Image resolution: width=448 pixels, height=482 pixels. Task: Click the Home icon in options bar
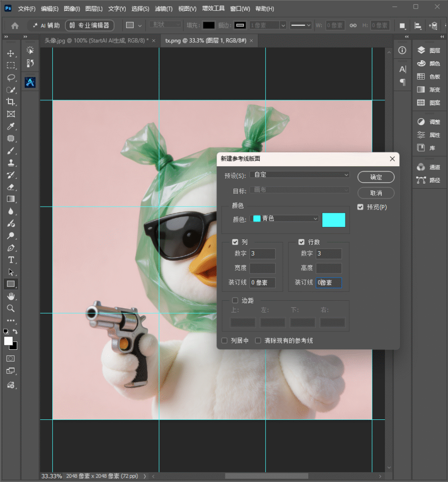(15, 25)
